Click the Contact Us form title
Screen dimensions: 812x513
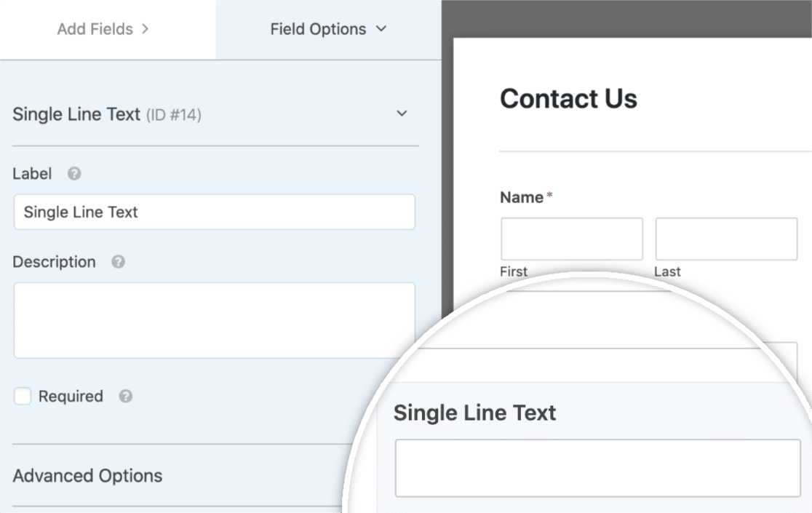pyautogui.click(x=568, y=98)
